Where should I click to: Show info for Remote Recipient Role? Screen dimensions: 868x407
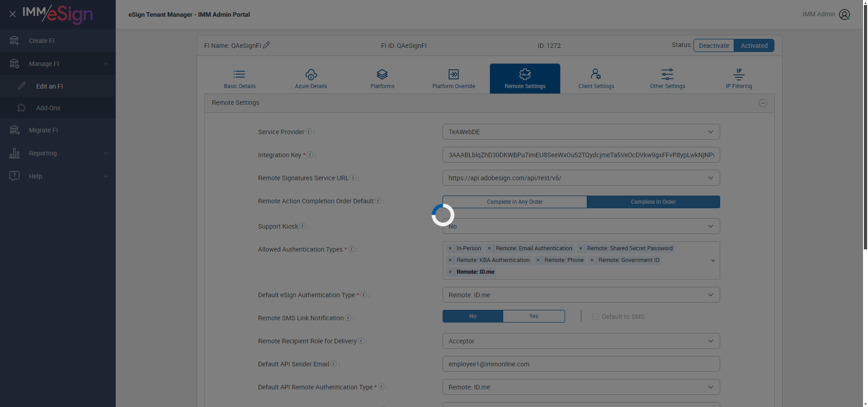pos(361,341)
